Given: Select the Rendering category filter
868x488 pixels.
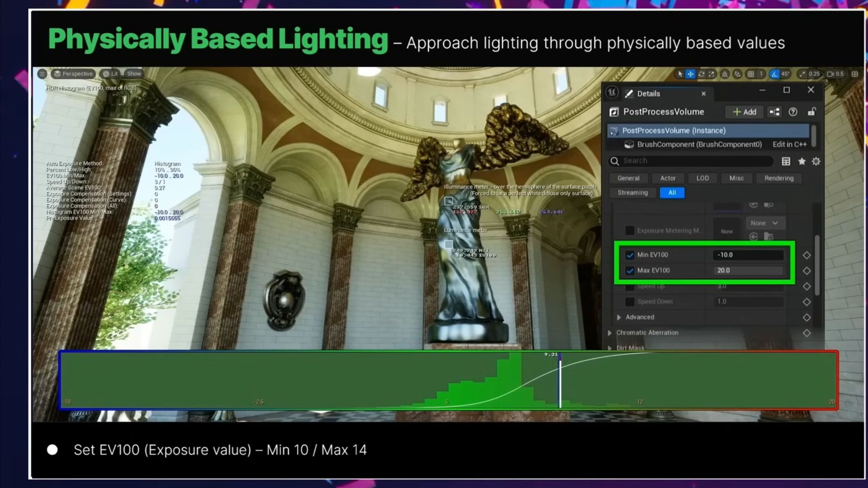Looking at the screenshot, I should tap(779, 178).
